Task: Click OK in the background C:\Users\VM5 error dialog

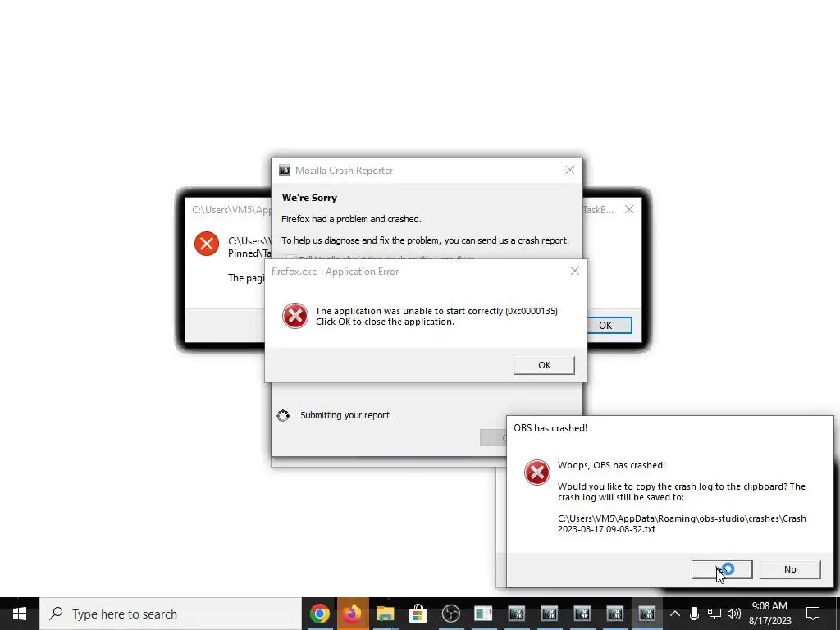Action: click(x=609, y=325)
